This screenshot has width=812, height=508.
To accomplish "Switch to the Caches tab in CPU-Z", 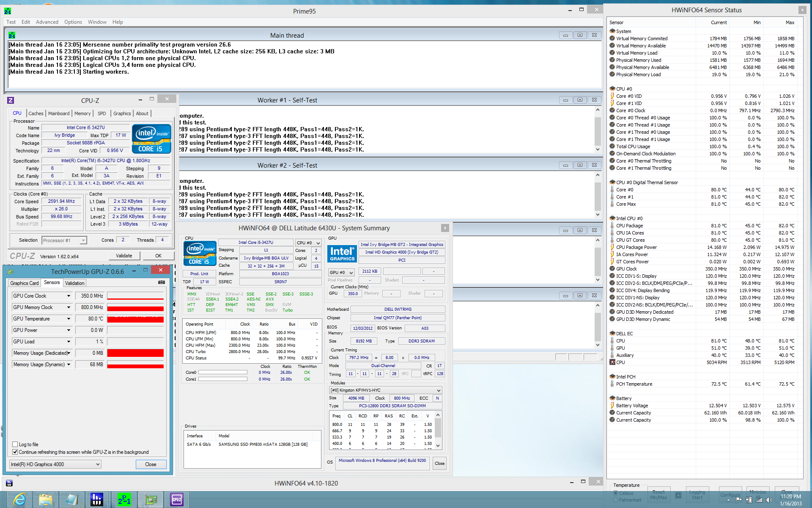I will pos(36,113).
